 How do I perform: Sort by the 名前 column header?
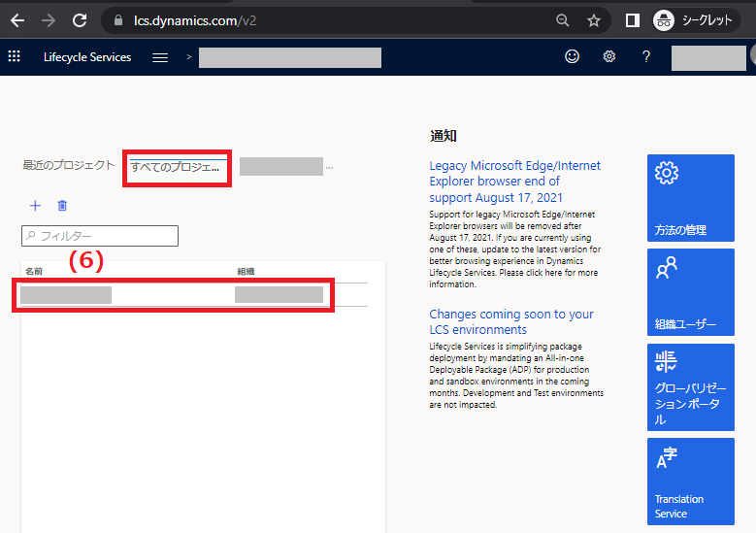(x=34, y=272)
